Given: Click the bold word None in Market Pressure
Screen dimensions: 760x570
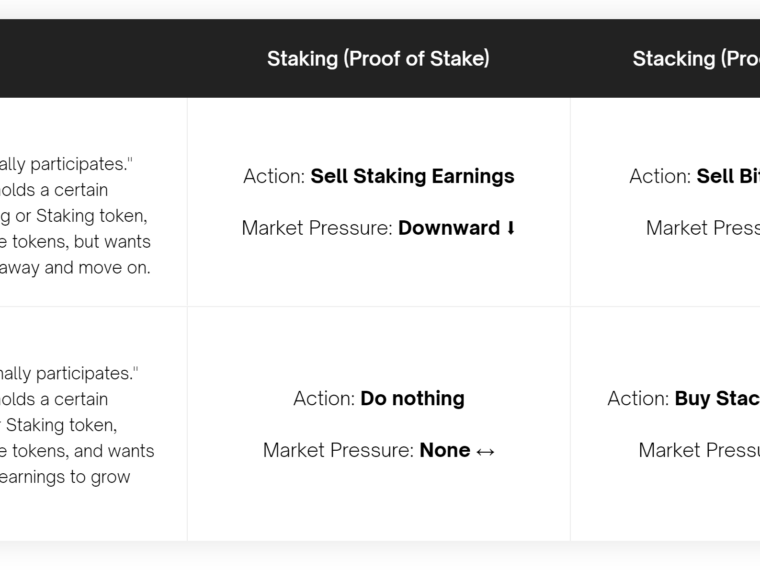Looking at the screenshot, I should pos(445,450).
